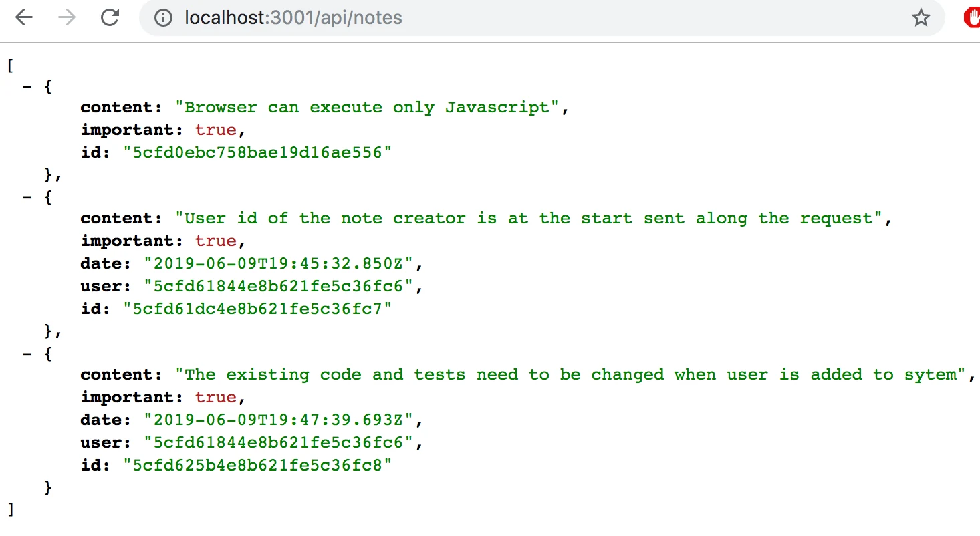980x536 pixels.
Task: Click the id value "5cfd0ebc758bae19d16ae556"
Action: [257, 153]
